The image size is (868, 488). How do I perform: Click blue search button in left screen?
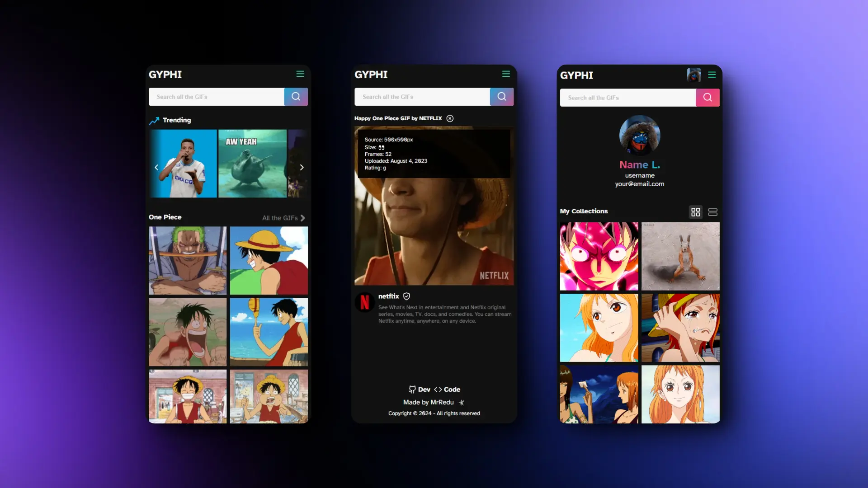tap(296, 97)
